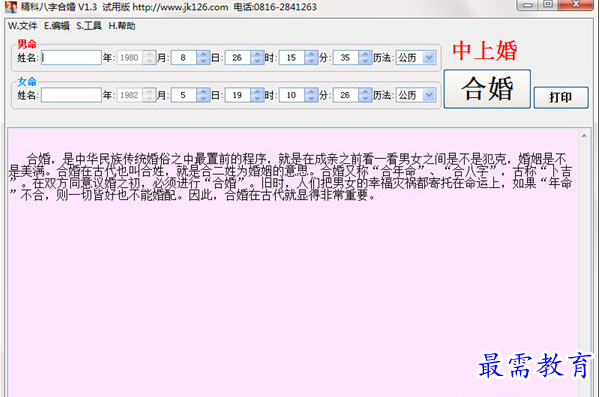Increase the 男命 hour with up arrow
The height and width of the screenshot is (397, 600).
[311, 54]
